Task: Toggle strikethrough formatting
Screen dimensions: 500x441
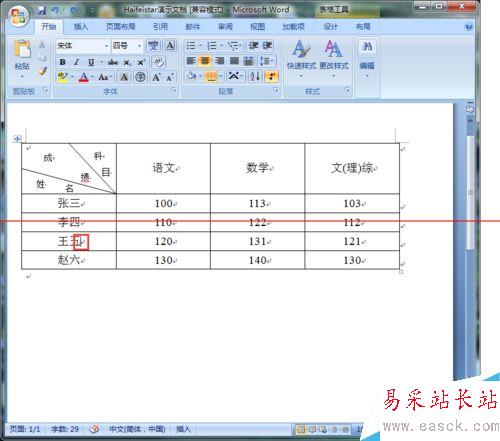Action: (x=113, y=62)
